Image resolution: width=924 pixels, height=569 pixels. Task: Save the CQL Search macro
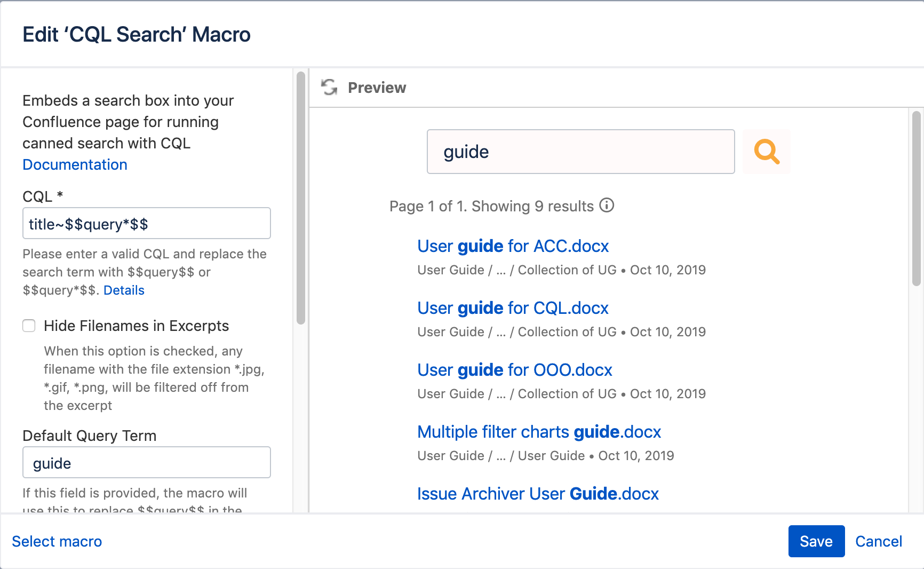pos(816,541)
